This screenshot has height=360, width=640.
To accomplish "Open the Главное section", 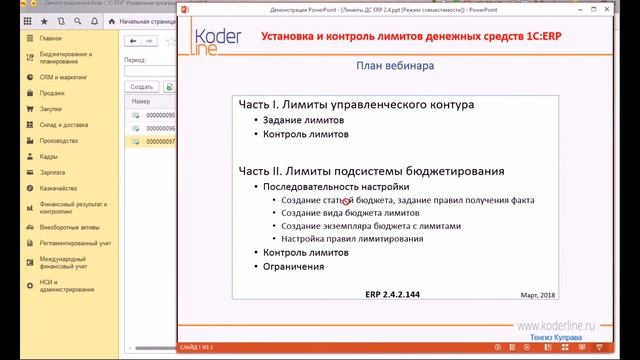I will point(51,38).
